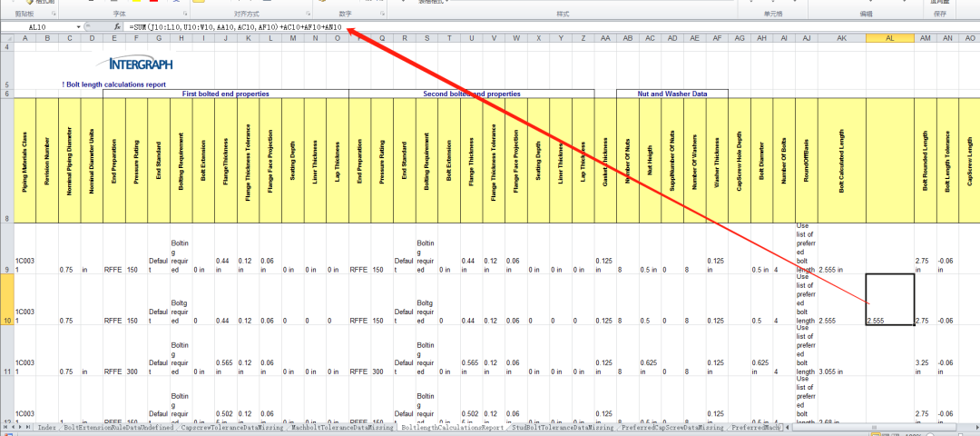Select row 11 flange thickness '0.565 in' column J
This screenshot has width=980, height=436.
click(x=226, y=351)
